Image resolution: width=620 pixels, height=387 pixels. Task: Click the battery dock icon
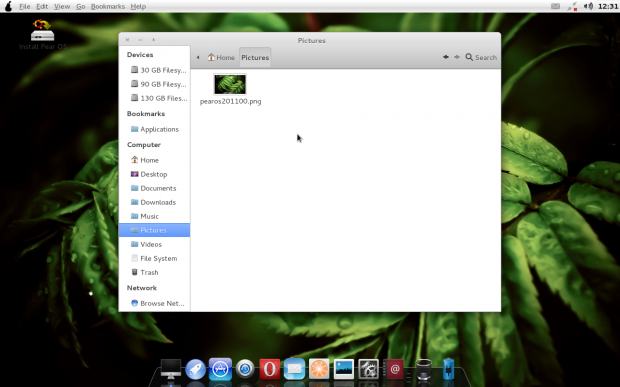[448, 369]
